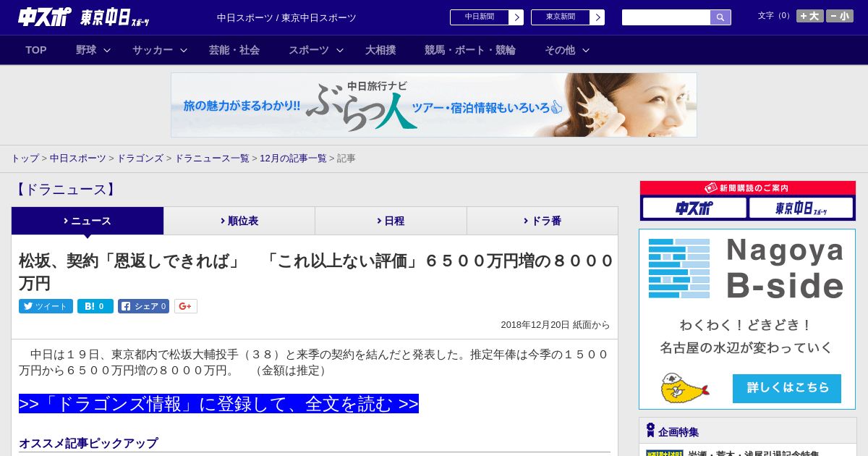This screenshot has height=456, width=868.
Task: Go to TOP in navigation bar
Action: [x=36, y=50]
